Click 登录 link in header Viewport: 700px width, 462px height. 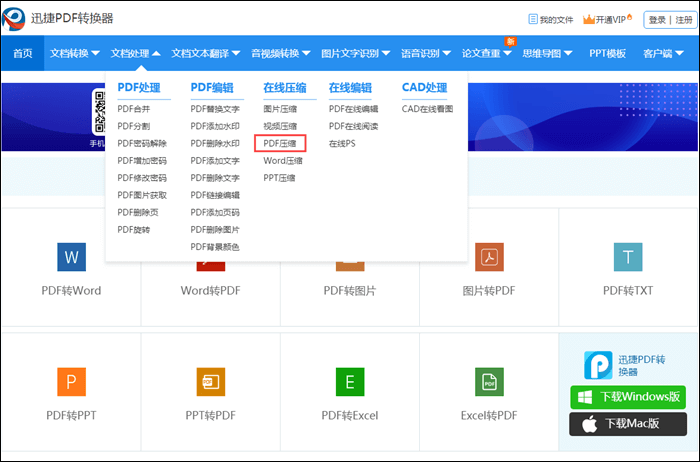coord(657,20)
